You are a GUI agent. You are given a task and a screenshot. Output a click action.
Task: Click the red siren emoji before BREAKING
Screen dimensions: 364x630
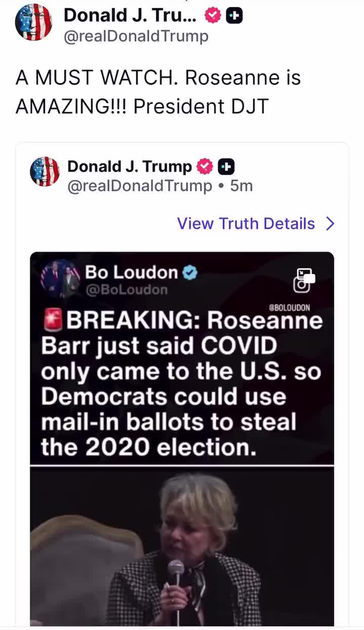(x=52, y=320)
